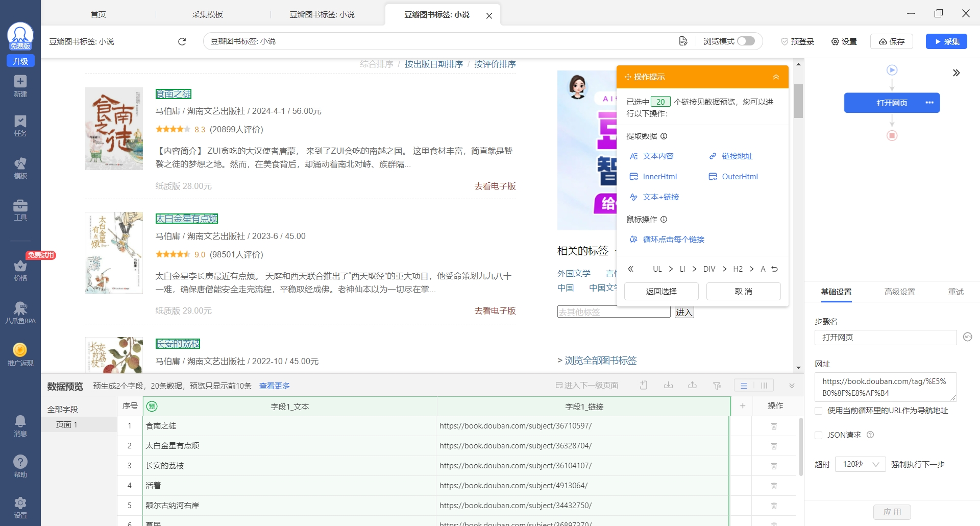
Task: Open the 重试 tab
Action: (956, 292)
